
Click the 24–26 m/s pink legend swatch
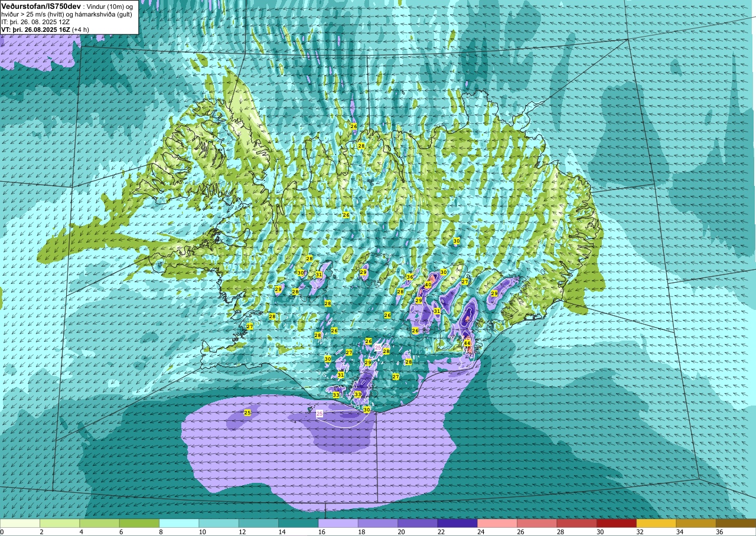(497, 523)
